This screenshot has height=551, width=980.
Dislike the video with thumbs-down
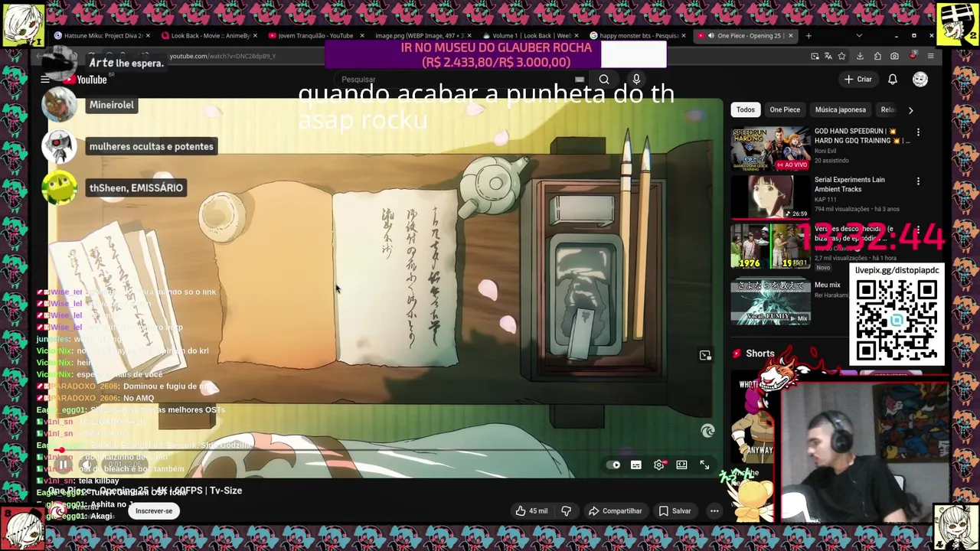tap(567, 511)
